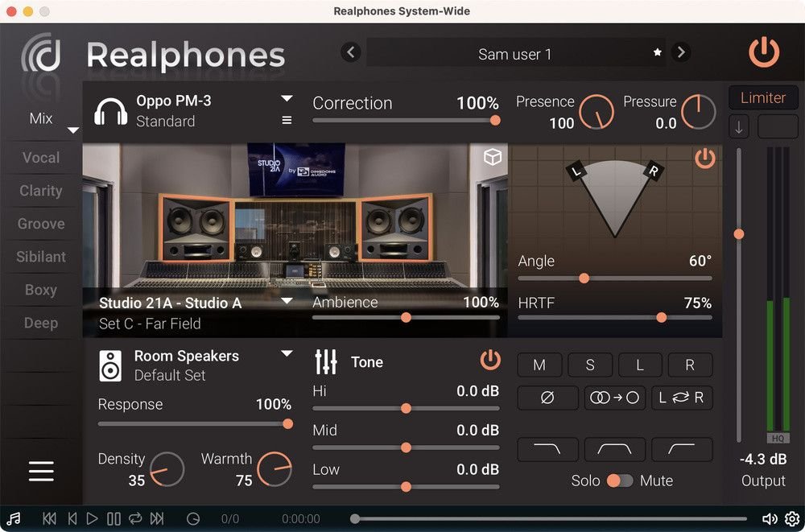Click the speaker volume icon in player bar
This screenshot has width=805, height=532.
770,518
